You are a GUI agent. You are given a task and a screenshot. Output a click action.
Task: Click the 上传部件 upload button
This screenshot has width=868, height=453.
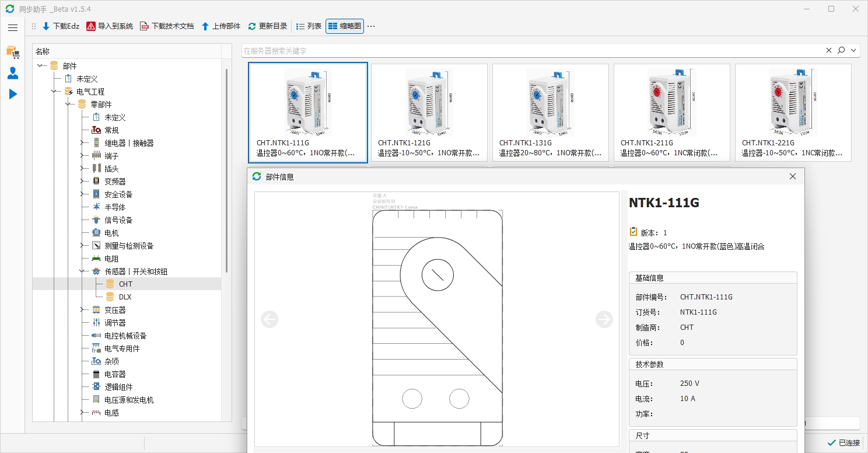220,26
